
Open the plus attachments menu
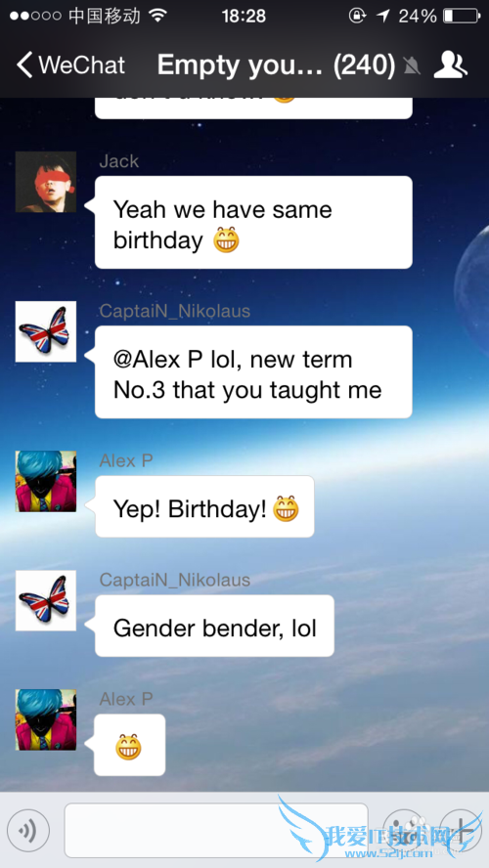tap(461, 830)
